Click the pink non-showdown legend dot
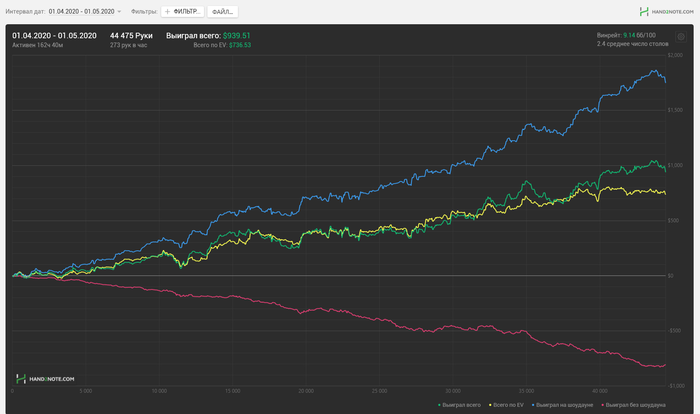Image resolution: width=700 pixels, height=414 pixels. [603, 405]
